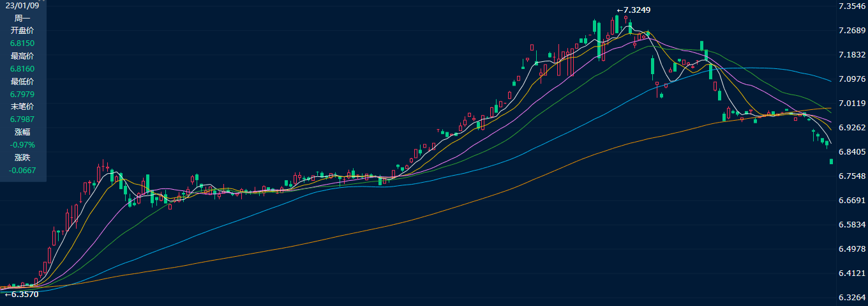Image resolution: width=868 pixels, height=306 pixels.
Task: Select the -0.97% change percentage
Action: (x=22, y=145)
